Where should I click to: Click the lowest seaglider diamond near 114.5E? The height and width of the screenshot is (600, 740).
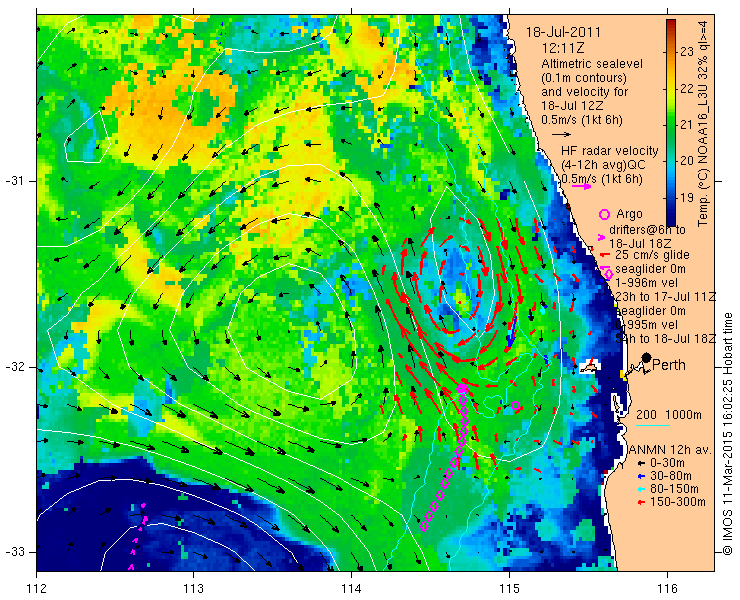[424, 526]
